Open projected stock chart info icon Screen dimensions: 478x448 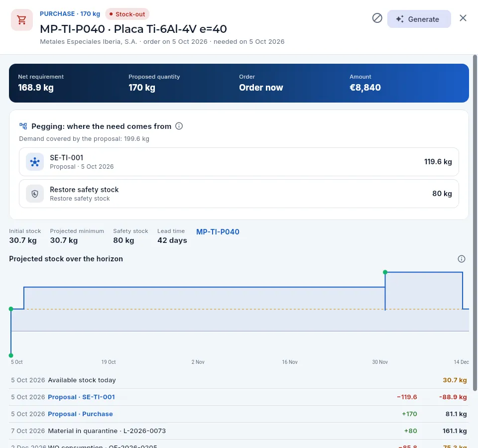(461, 259)
